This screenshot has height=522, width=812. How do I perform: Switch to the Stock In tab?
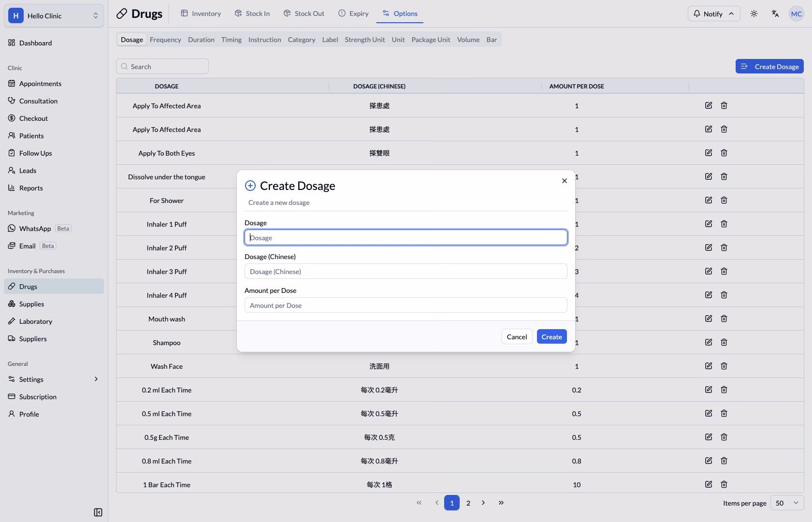pos(252,14)
